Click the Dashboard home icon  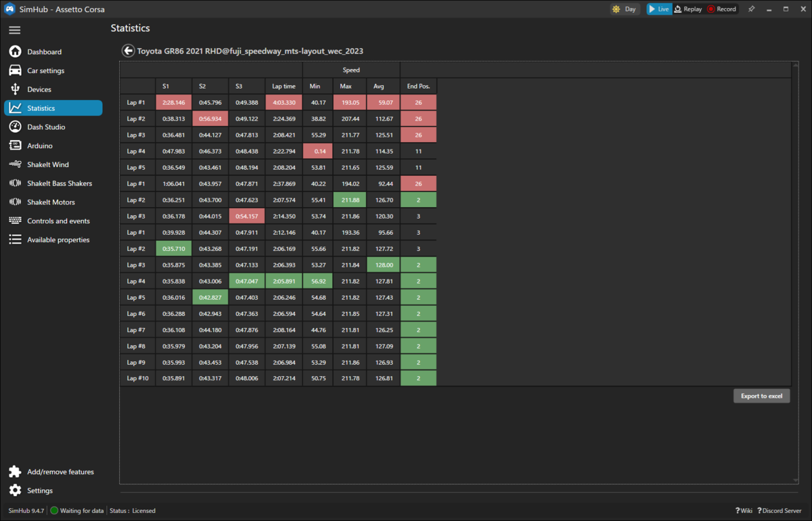click(x=15, y=51)
